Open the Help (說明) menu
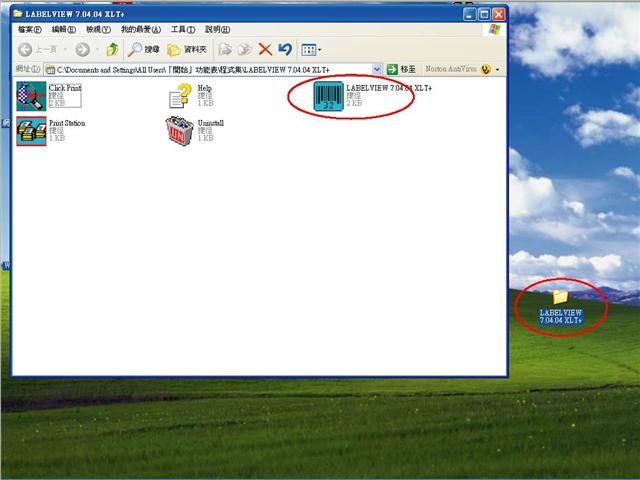 (x=217, y=29)
